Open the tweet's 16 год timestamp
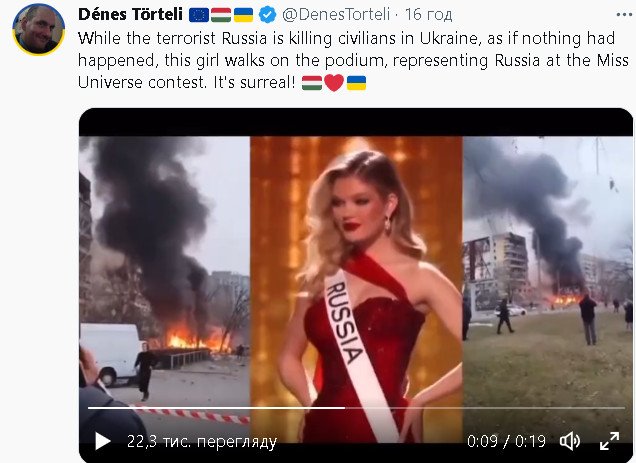 [428, 15]
